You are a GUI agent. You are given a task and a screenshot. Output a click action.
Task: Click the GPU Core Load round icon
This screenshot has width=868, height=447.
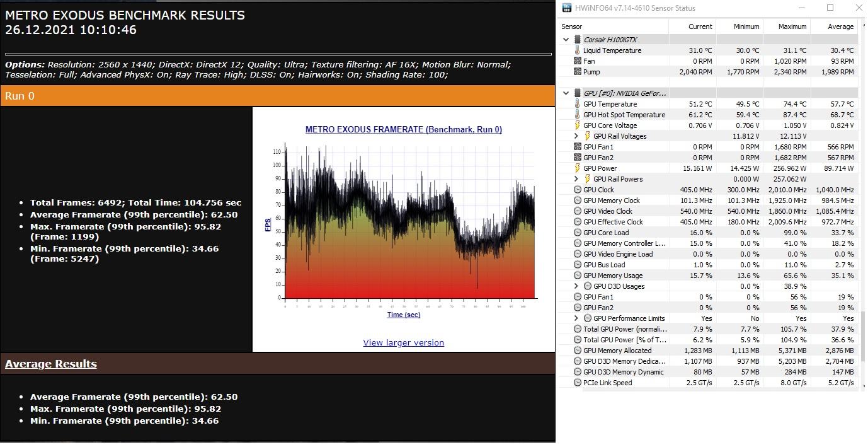tap(578, 233)
